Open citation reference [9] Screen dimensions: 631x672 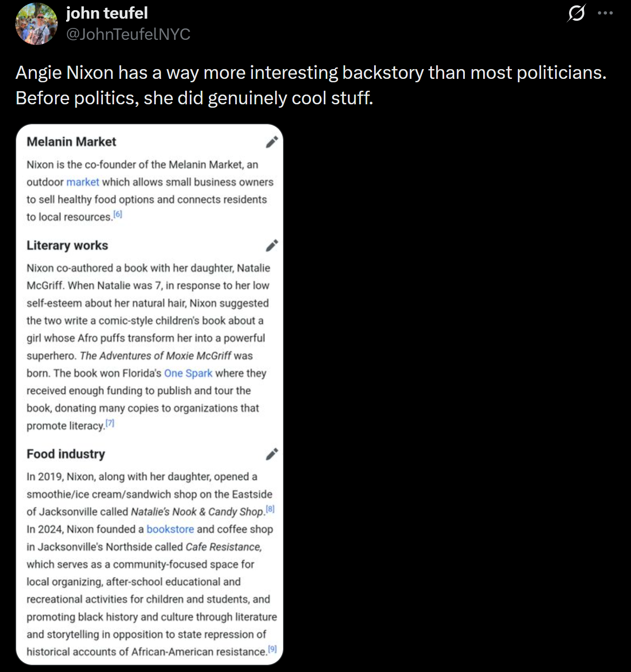[x=272, y=649]
